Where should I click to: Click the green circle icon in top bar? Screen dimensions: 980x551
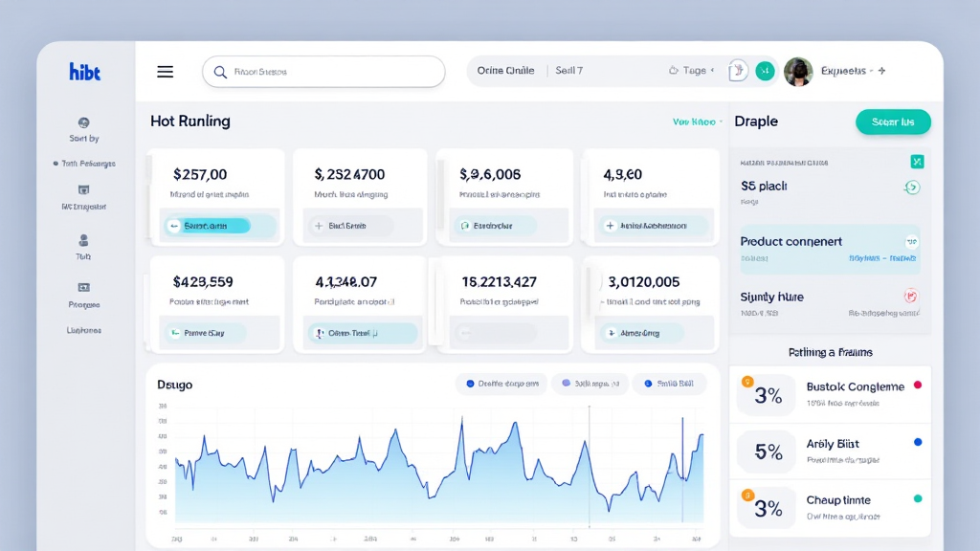pyautogui.click(x=764, y=71)
